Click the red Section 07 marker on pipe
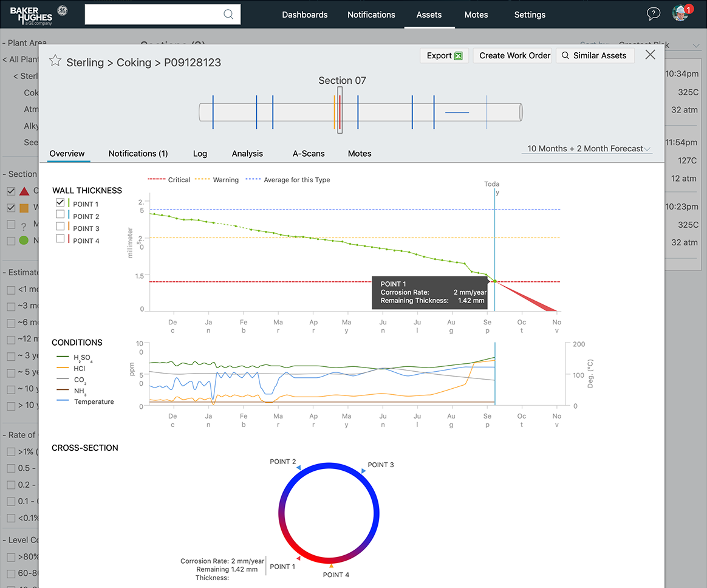Screen dimensions: 707x588 340,112
